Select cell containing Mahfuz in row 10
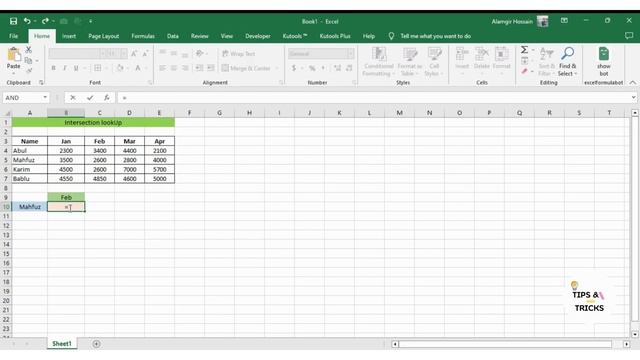This screenshot has height=360, width=640. point(29,207)
